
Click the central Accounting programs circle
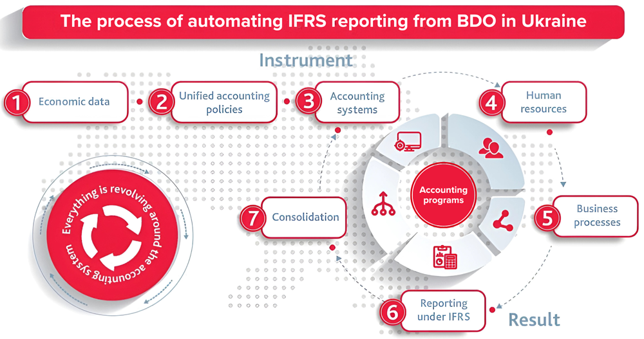[443, 195]
